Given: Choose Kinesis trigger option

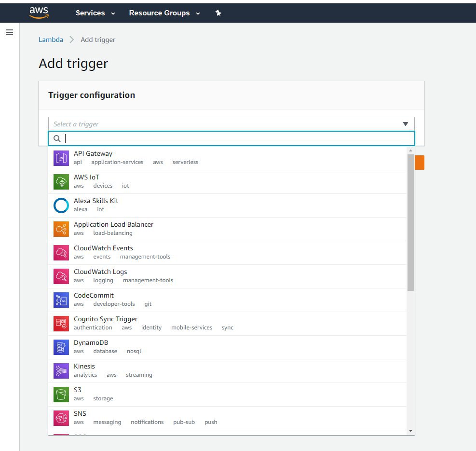Looking at the screenshot, I should (227, 371).
